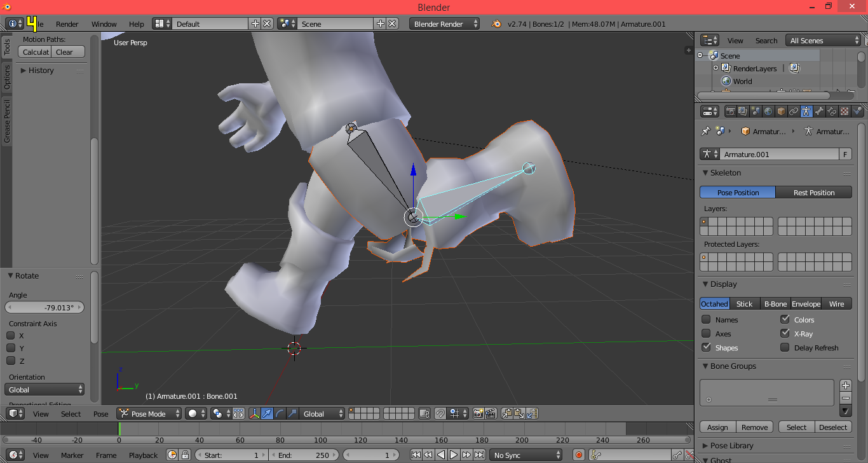Expand the RenderLayers tree item
868x463 pixels.
[x=715, y=68]
